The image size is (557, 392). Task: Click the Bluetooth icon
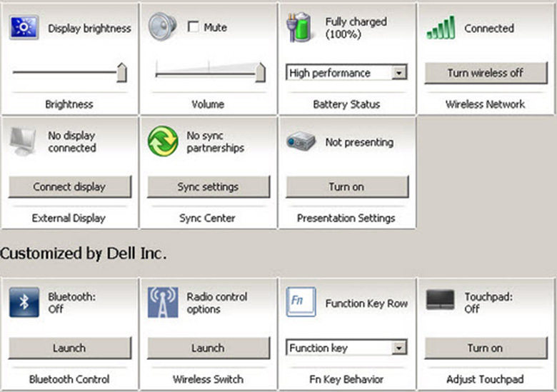(24, 303)
